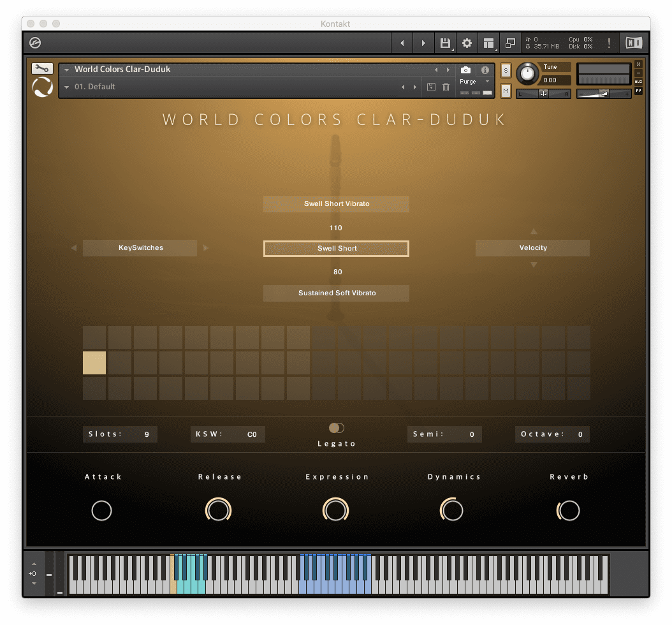This screenshot has width=672, height=625.
Task: Click the Disk 0% readout
Action: (x=581, y=47)
